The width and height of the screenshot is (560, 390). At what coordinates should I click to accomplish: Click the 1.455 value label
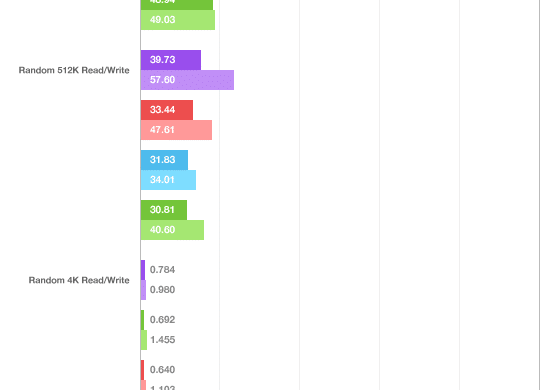(x=162, y=340)
